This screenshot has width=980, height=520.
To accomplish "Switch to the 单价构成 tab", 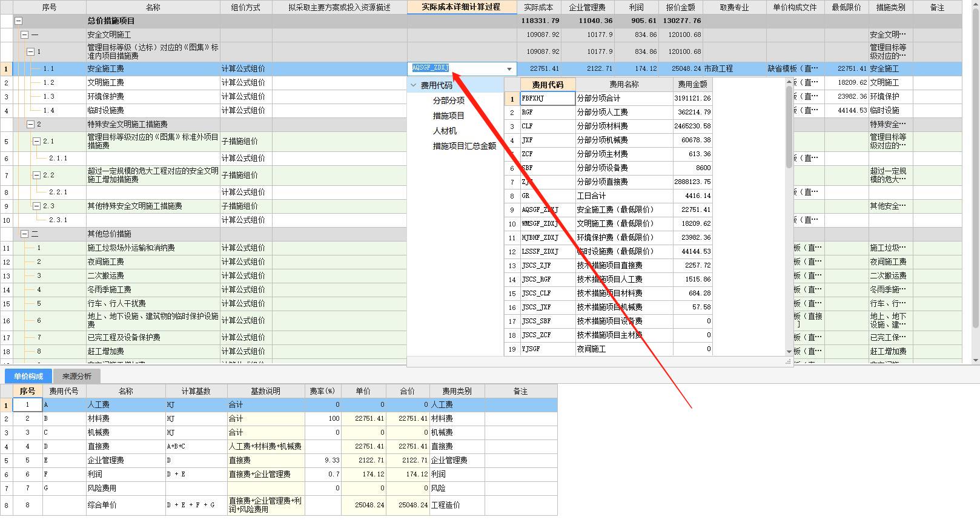I will click(28, 376).
